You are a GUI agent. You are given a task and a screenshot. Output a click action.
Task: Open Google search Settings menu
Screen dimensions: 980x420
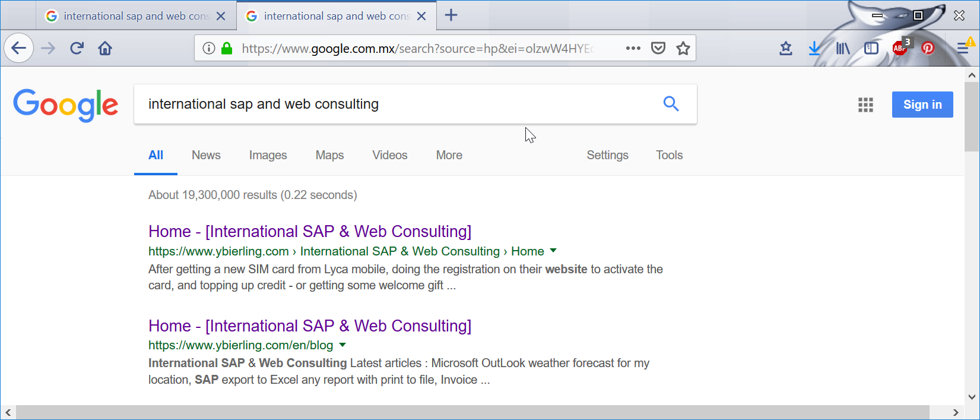[607, 155]
